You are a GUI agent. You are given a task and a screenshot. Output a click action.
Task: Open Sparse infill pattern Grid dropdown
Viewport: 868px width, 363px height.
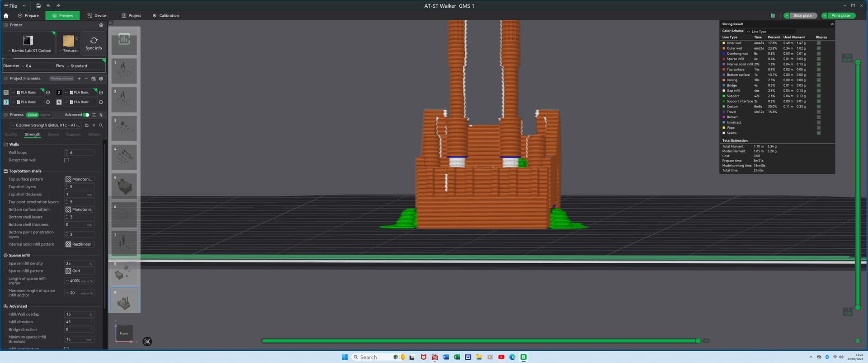point(79,271)
